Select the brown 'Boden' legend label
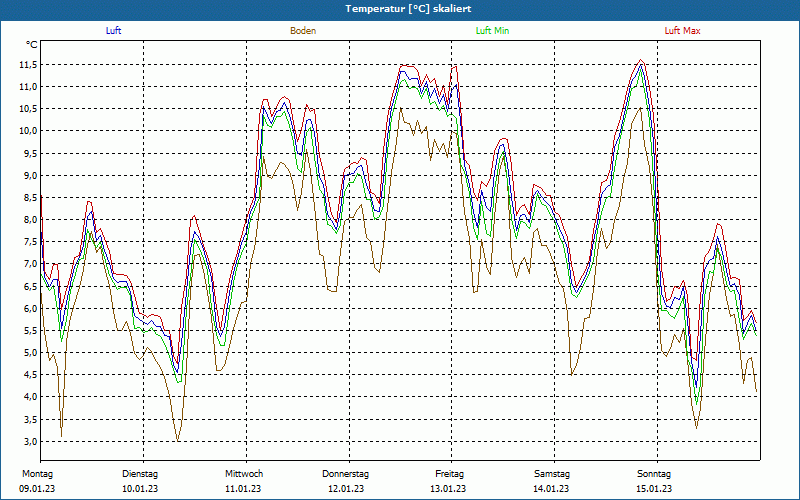800x500 pixels. coord(303,31)
